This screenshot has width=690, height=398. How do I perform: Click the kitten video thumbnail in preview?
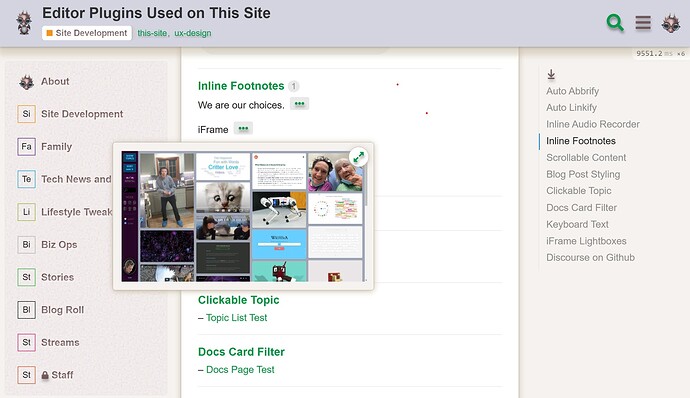click(223, 198)
